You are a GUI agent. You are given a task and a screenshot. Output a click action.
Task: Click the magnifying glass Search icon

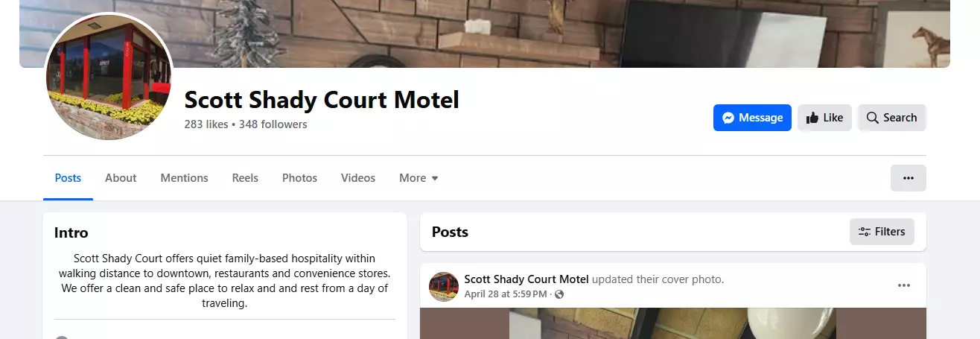tap(873, 118)
